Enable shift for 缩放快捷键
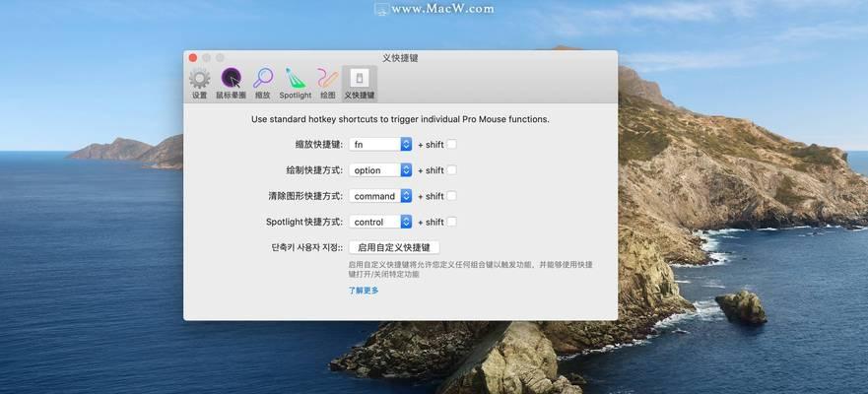The height and width of the screenshot is (394, 868). point(451,145)
